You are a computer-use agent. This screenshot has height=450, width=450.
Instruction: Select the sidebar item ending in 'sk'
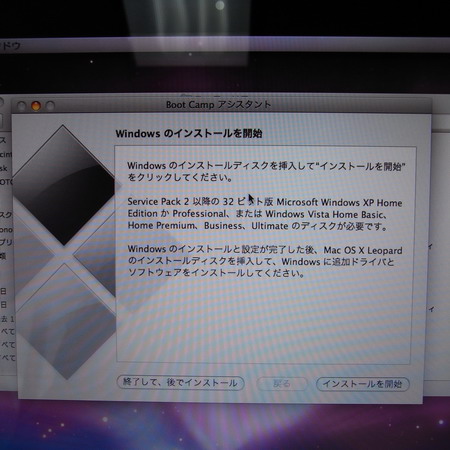tap(4, 168)
